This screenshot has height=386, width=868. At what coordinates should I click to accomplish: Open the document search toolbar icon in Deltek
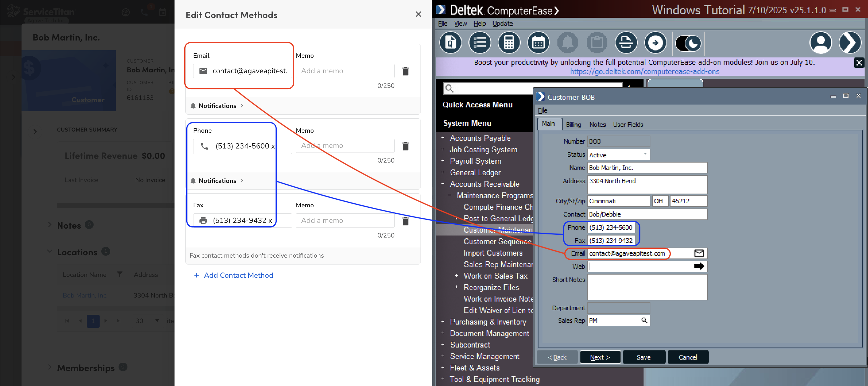[x=451, y=43]
